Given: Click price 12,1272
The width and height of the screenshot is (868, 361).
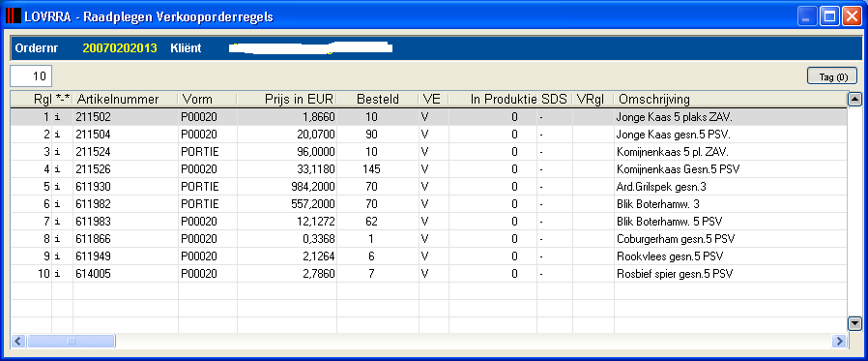Looking at the screenshot, I should pyautogui.click(x=315, y=222).
